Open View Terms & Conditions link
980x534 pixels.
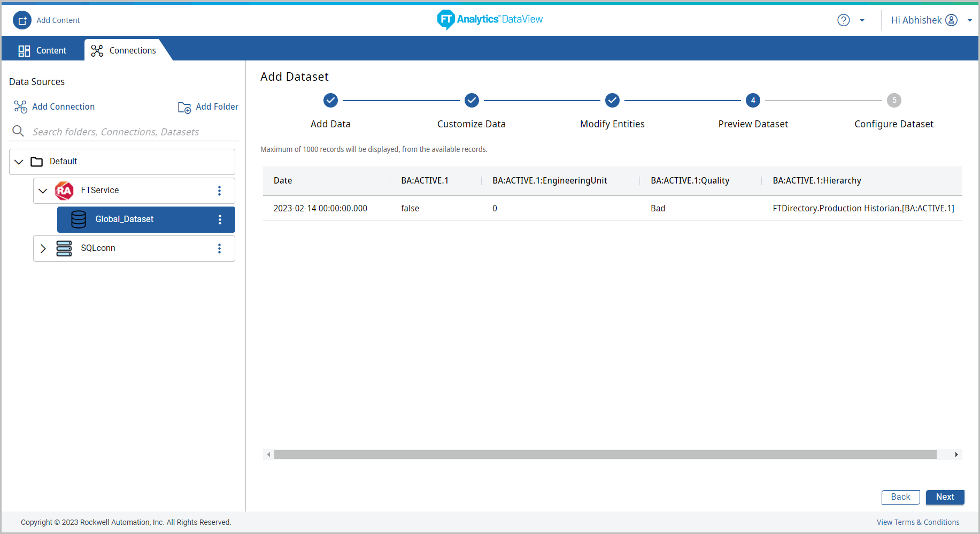pos(918,523)
